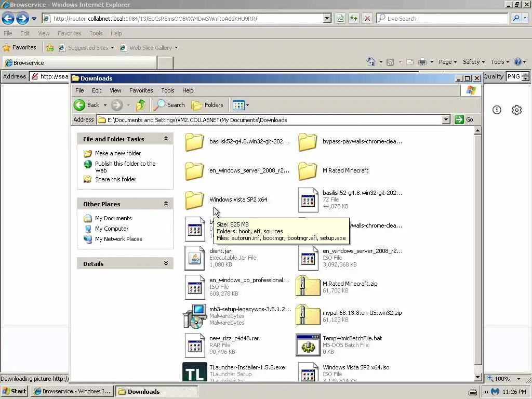532x399 pixels.
Task: Click Share this folder
Action: (115, 179)
